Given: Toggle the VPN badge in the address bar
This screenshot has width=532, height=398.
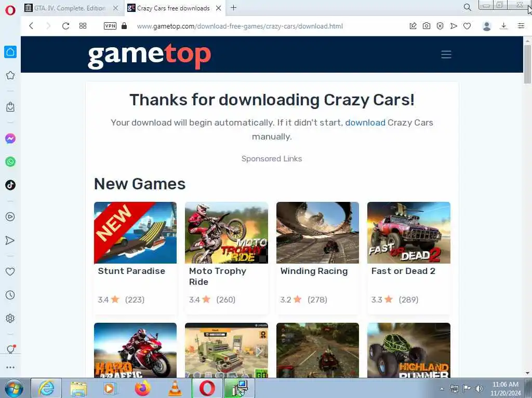Looking at the screenshot, I should coord(110,26).
